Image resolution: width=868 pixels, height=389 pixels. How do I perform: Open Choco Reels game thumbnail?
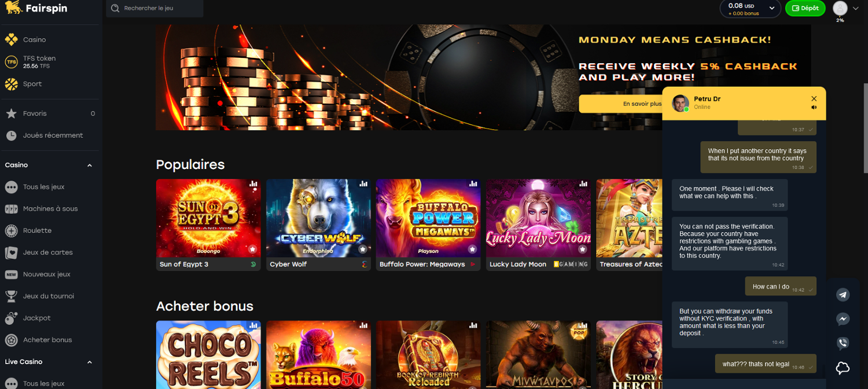tap(208, 355)
